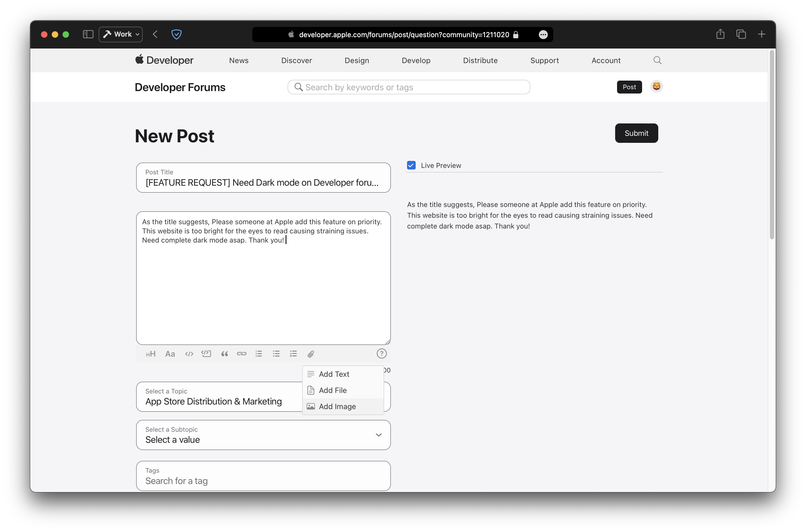
Task: Click the ellipsis page menu in address bar
Action: click(543, 34)
